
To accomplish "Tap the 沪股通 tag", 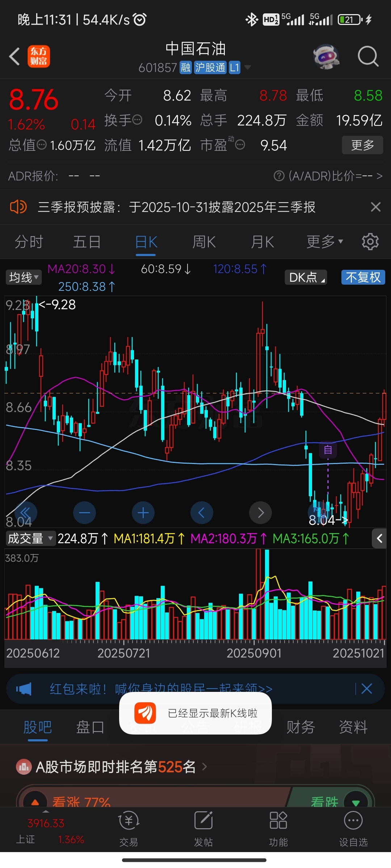I will [210, 67].
